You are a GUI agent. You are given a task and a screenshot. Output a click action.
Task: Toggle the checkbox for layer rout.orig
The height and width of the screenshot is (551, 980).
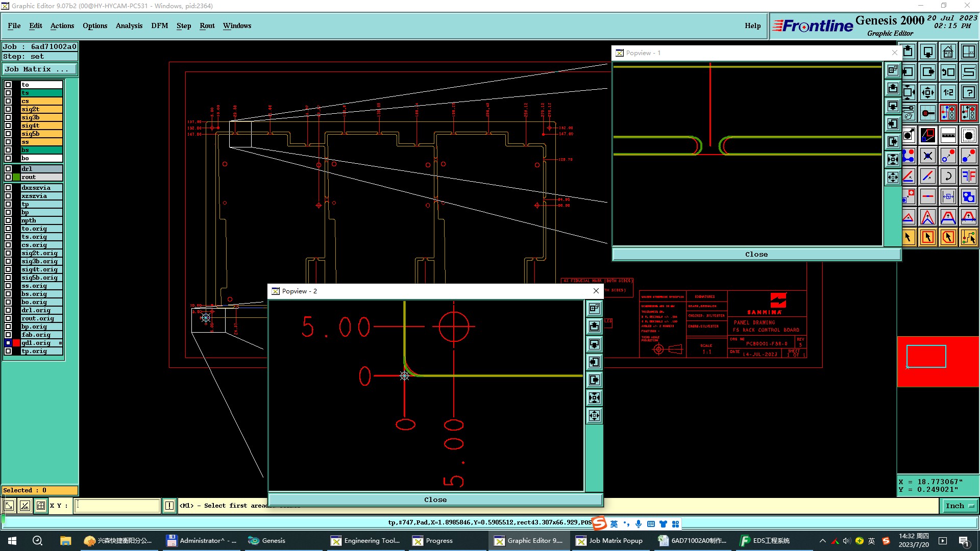pyautogui.click(x=8, y=318)
